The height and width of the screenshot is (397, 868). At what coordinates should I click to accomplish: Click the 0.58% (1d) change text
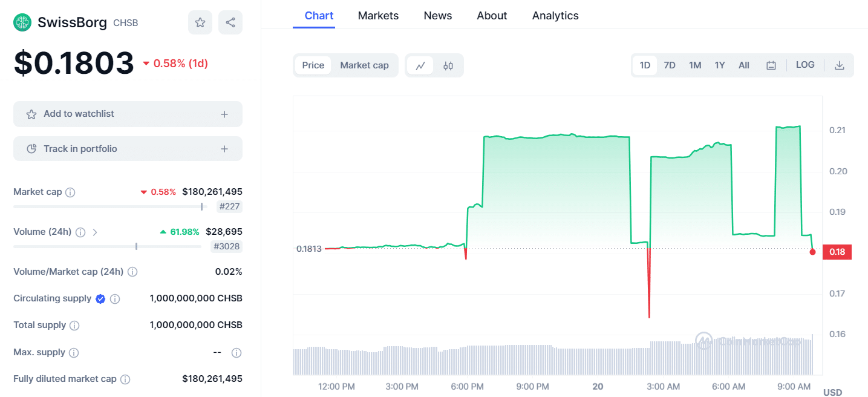[175, 64]
